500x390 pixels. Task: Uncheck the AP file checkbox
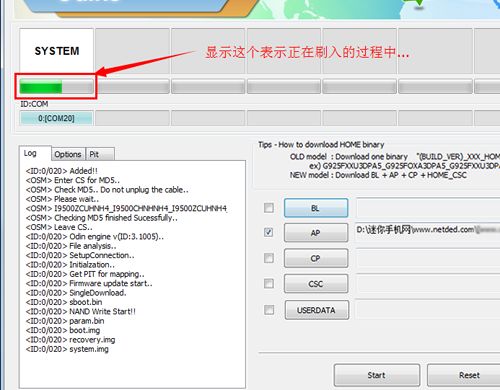coord(269,232)
